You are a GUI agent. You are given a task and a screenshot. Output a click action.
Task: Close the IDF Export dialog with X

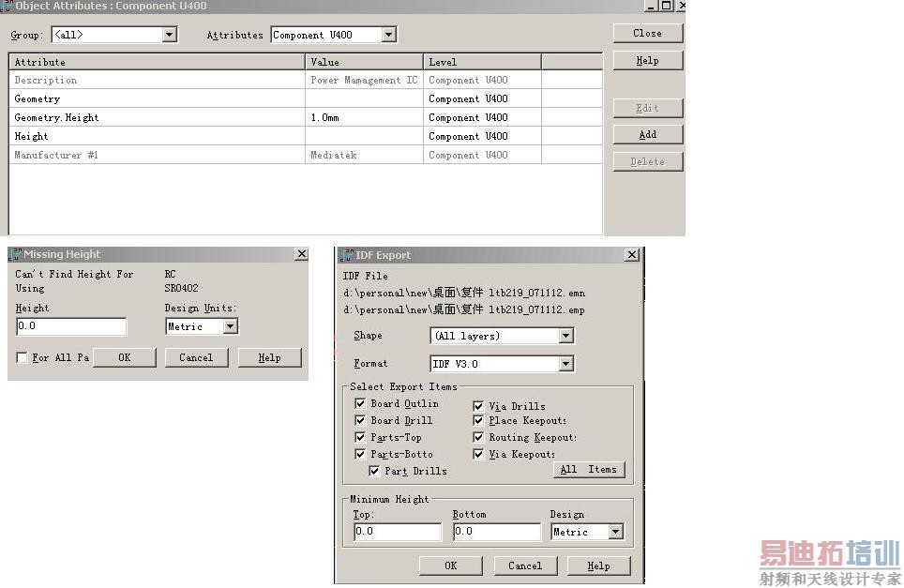point(632,255)
